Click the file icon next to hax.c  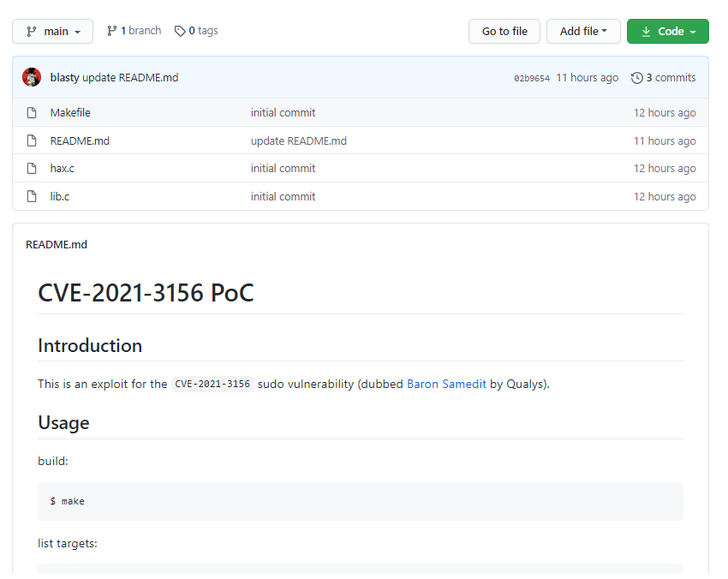32,168
